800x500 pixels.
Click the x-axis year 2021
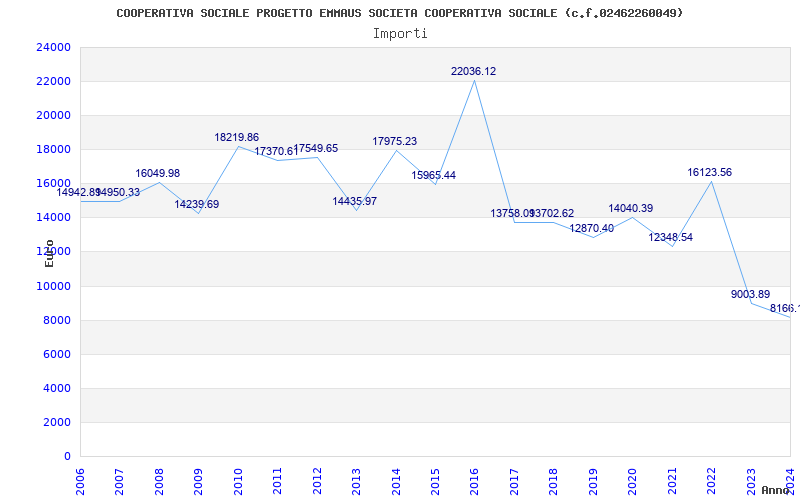(x=672, y=481)
